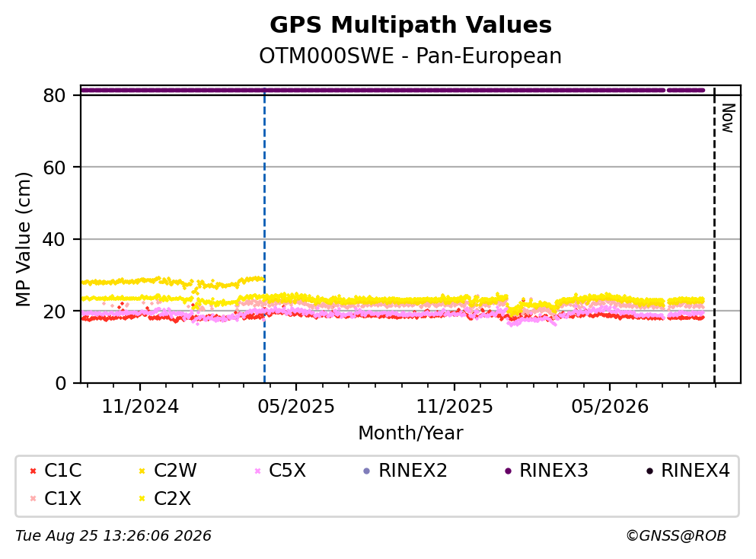Image resolution: width=756 pixels, height=559 pixels.
Task: Click the RINEX2 legend dot
Action: [x=366, y=471]
